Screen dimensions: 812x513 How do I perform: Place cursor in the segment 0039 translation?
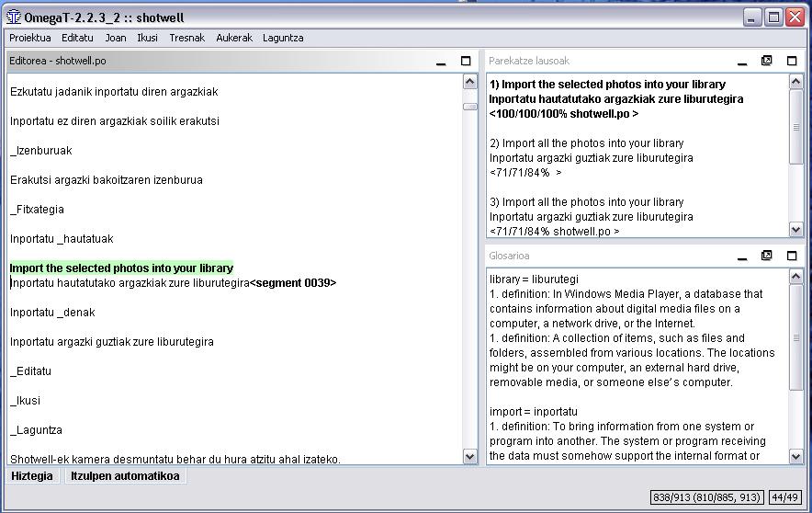[129, 283]
